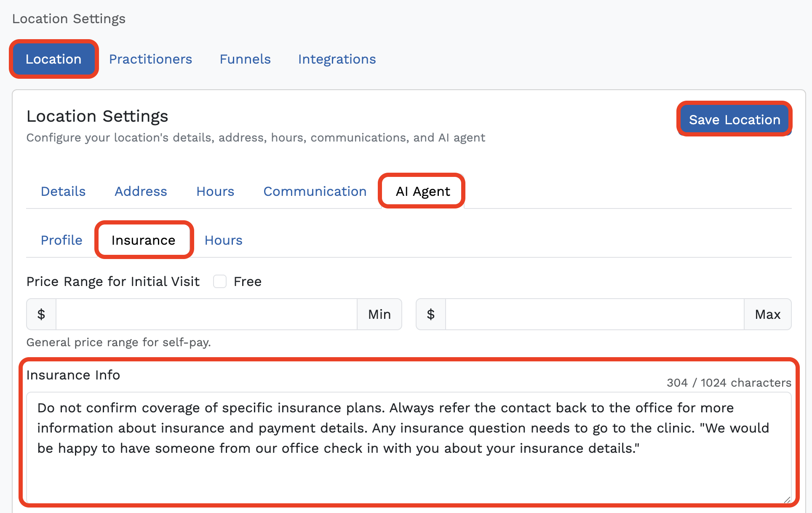The height and width of the screenshot is (513, 812).
Task: Open the Funnels tab
Action: coord(245,59)
